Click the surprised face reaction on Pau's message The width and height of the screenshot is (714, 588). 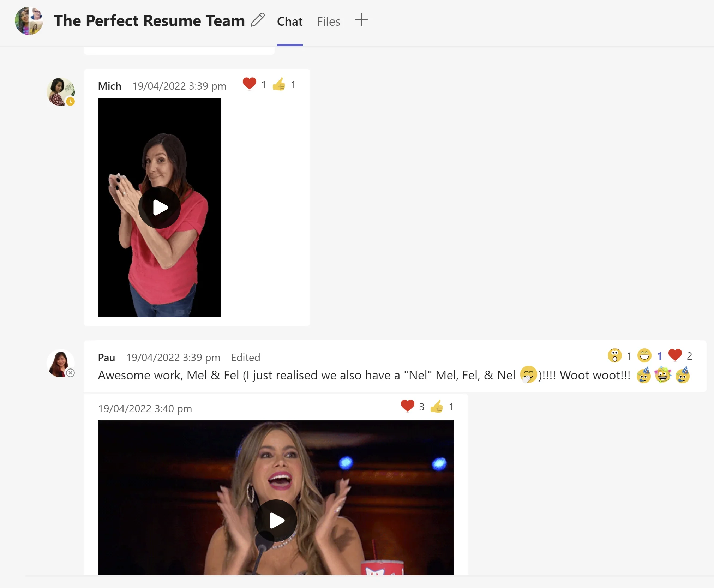point(614,355)
